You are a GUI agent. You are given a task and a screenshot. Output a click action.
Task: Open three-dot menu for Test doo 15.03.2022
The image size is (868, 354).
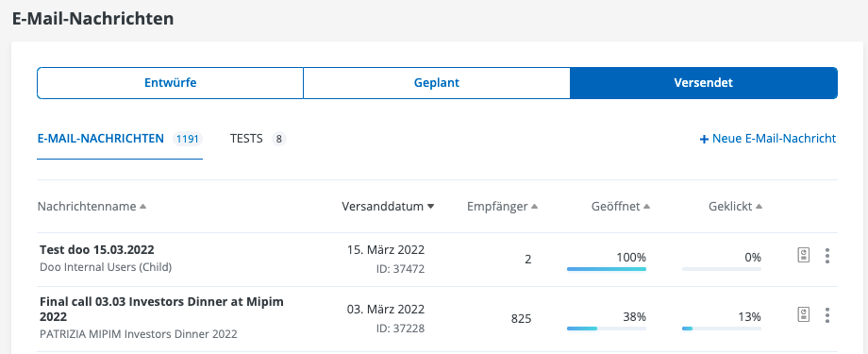pos(827,256)
